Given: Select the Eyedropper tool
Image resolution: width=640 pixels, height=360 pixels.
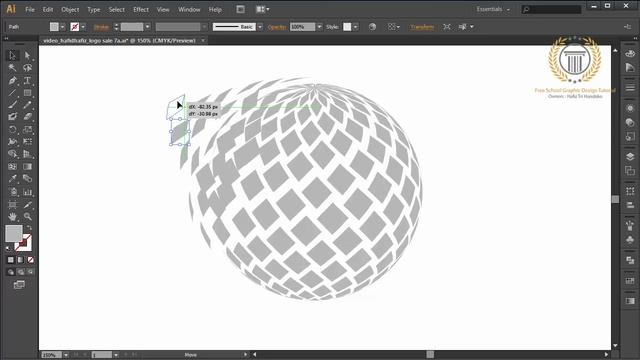Looking at the screenshot, I should pos(12,179).
